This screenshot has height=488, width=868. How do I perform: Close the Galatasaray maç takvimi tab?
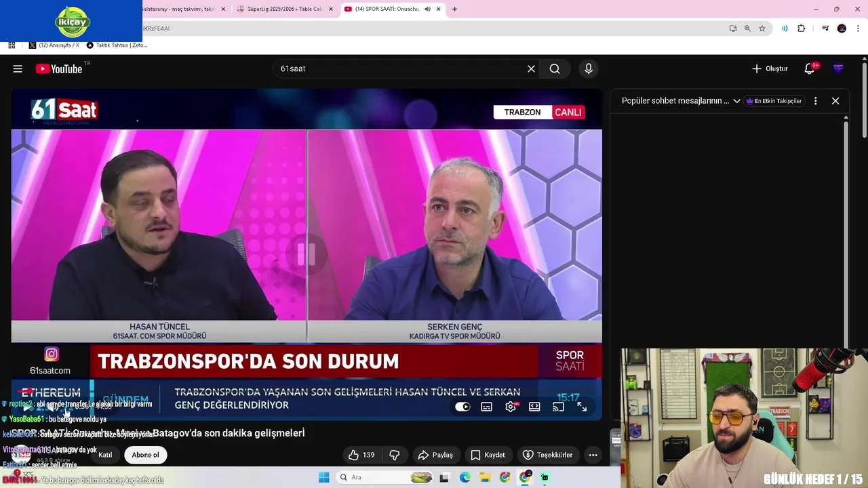point(223,9)
